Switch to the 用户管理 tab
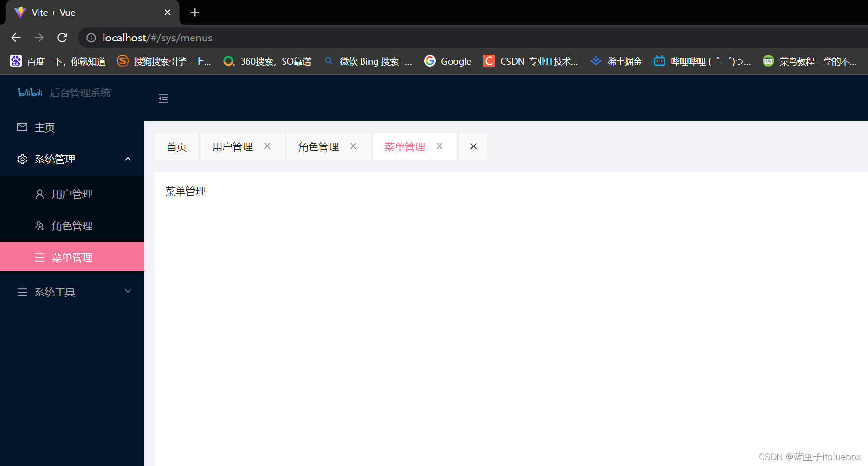868x466 pixels. click(232, 146)
